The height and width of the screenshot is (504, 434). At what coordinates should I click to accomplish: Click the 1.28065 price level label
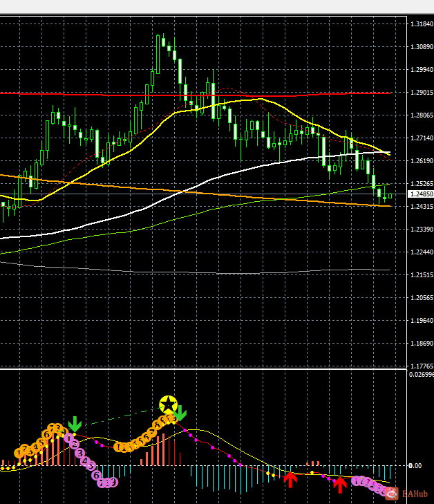(422, 115)
